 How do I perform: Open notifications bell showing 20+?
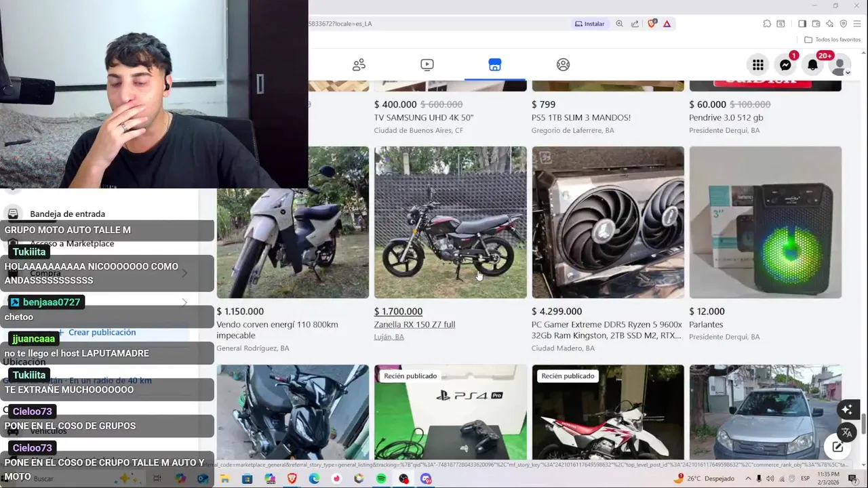812,65
